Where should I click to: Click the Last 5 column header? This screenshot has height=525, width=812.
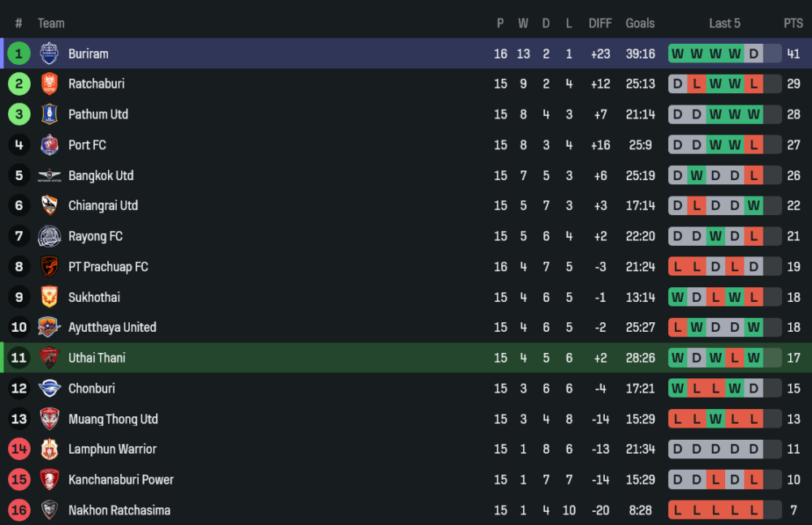[x=724, y=24]
